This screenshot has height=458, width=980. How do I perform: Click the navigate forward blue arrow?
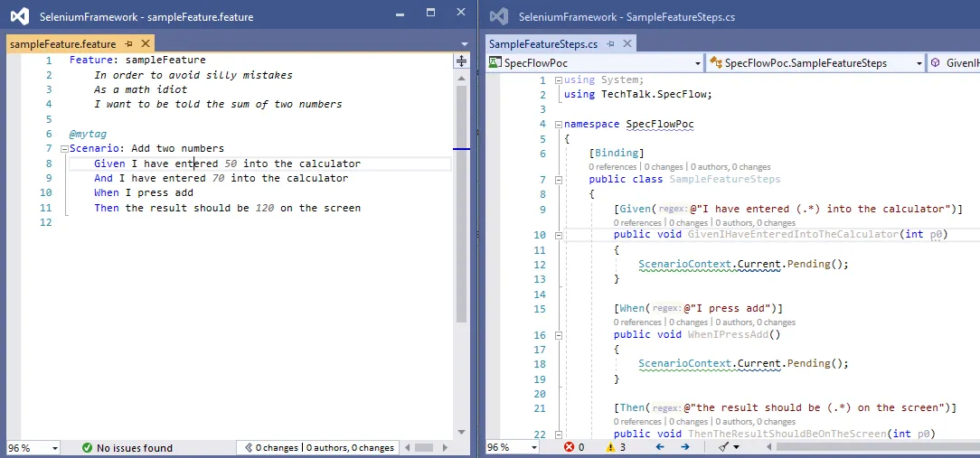tap(685, 447)
